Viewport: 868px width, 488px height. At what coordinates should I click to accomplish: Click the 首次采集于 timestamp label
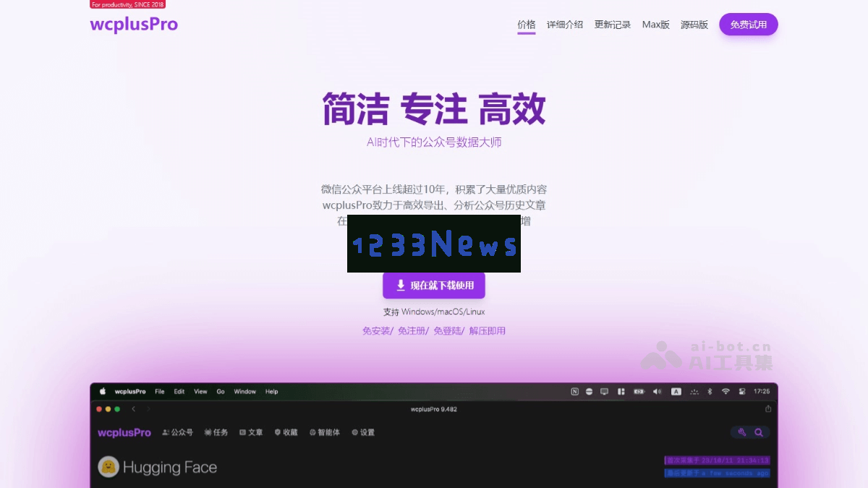coord(717,460)
